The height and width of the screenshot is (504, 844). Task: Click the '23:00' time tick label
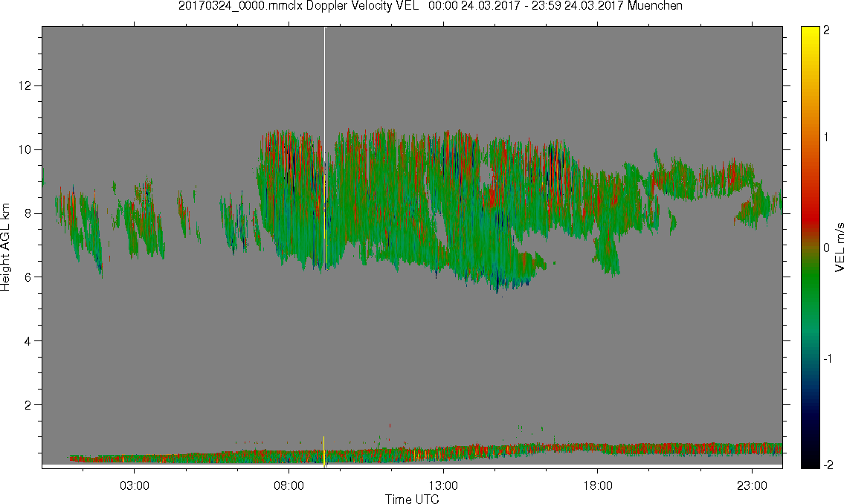[752, 485]
